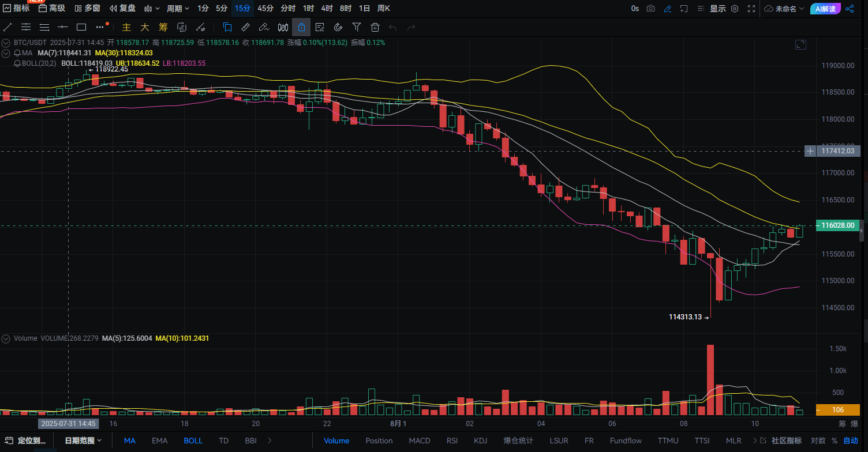Open the 高级 advanced menu
This screenshot has width=868, height=452.
52,9
